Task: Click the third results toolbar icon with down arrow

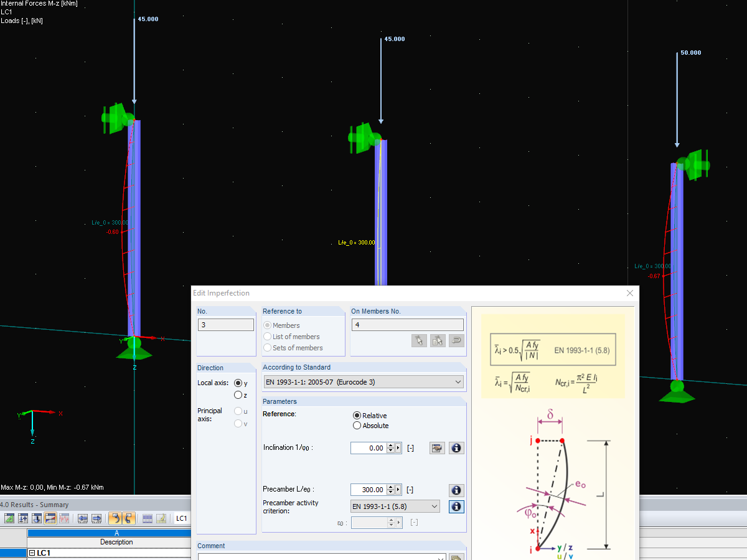Action: [37, 518]
